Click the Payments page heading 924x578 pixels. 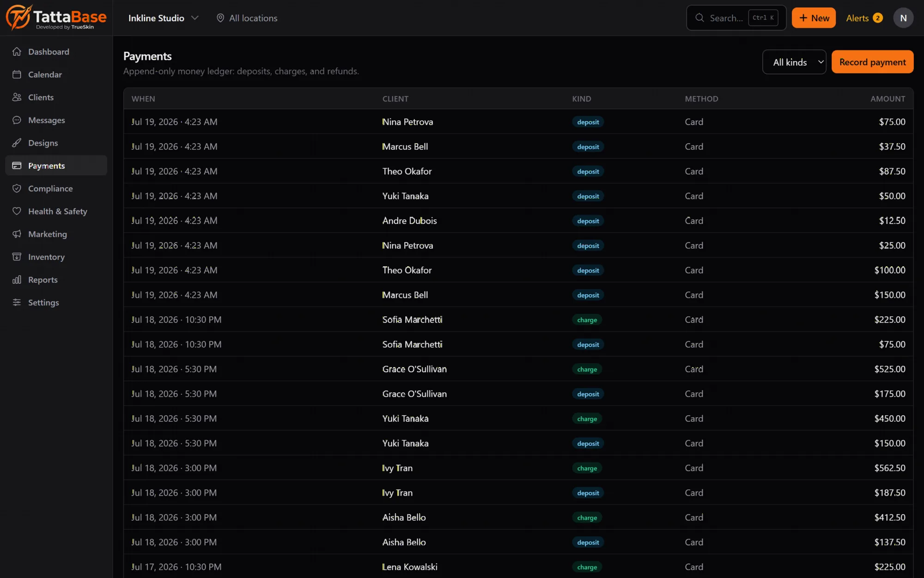147,56
